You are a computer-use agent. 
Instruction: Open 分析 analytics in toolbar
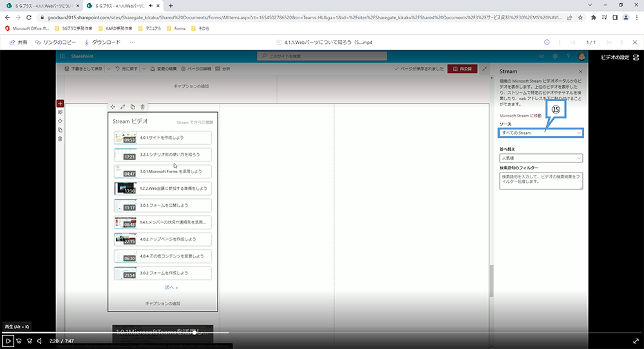[223, 69]
